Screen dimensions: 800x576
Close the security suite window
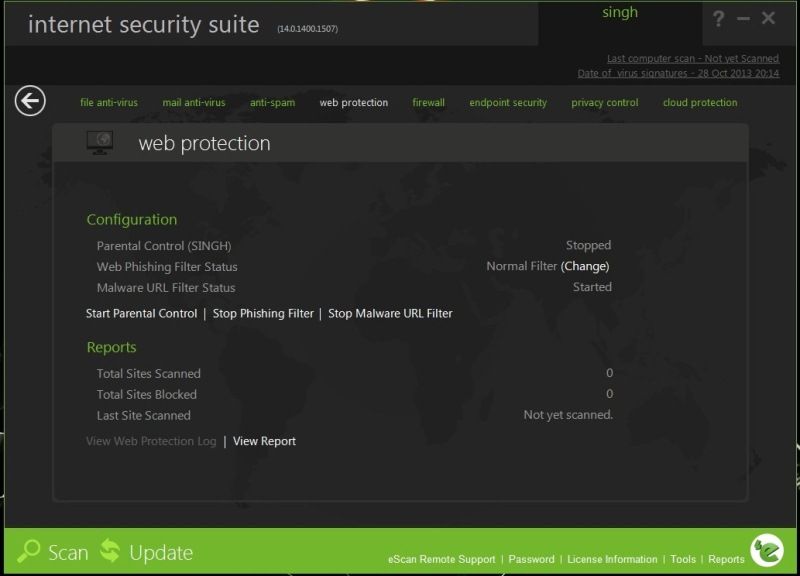pos(768,18)
